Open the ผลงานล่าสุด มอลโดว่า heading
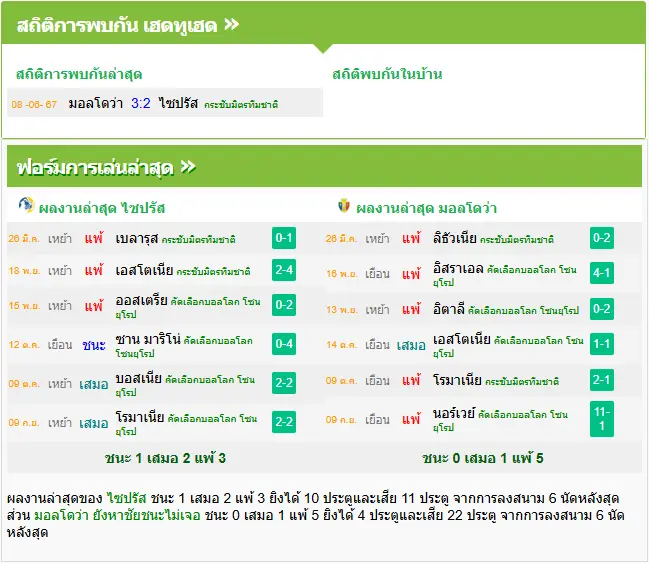The height and width of the screenshot is (563, 649). click(x=426, y=208)
